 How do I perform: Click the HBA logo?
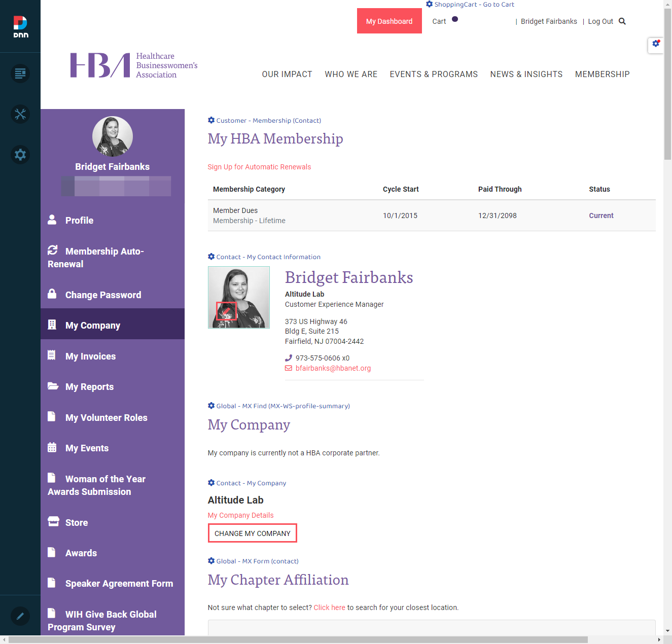(134, 65)
